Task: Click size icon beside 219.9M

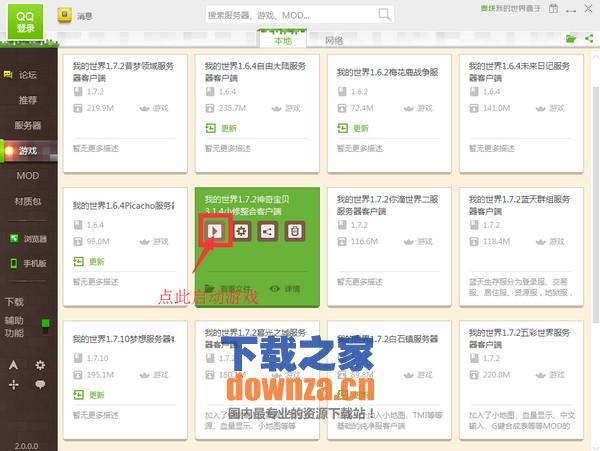Action: click(78, 108)
